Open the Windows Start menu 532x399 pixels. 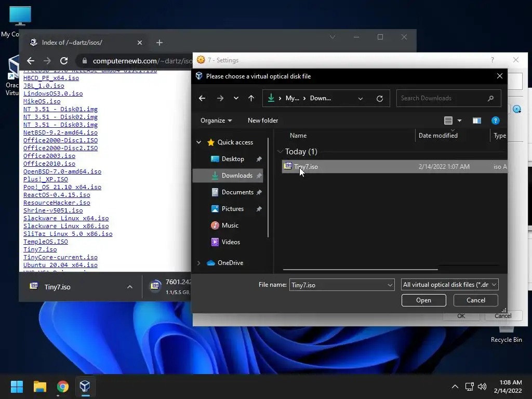tap(17, 387)
